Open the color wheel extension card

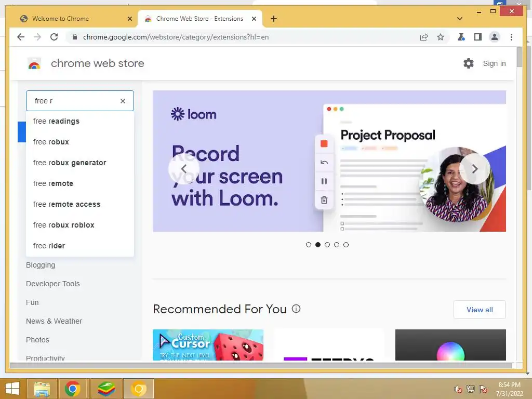[450, 345]
